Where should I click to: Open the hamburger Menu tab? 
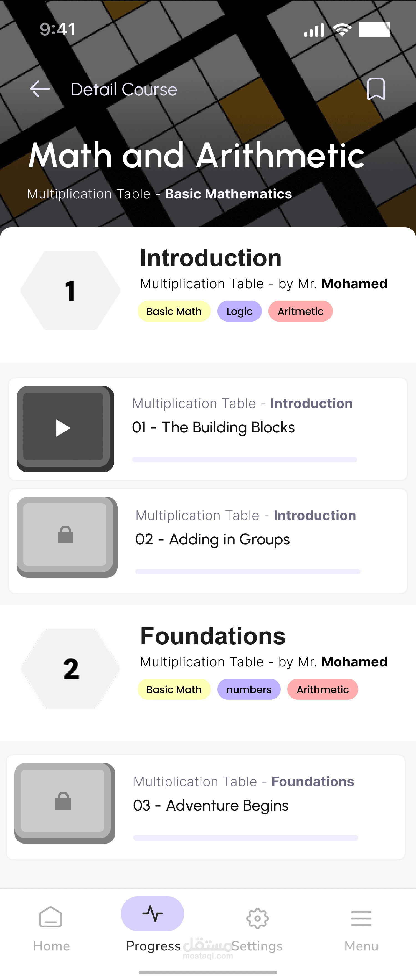(361, 928)
